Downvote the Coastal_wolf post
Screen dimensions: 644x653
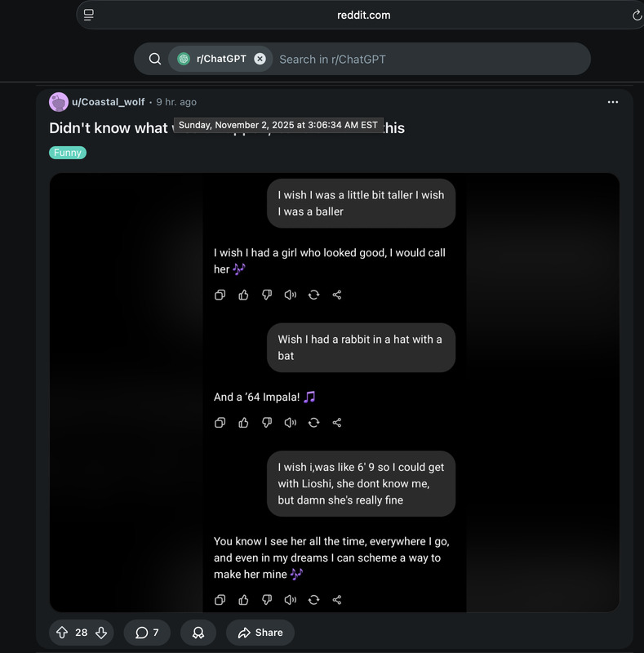[101, 633]
